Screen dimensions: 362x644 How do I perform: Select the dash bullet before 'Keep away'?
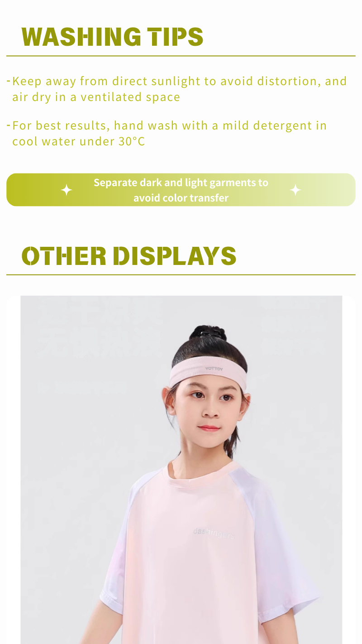[x=9, y=81]
